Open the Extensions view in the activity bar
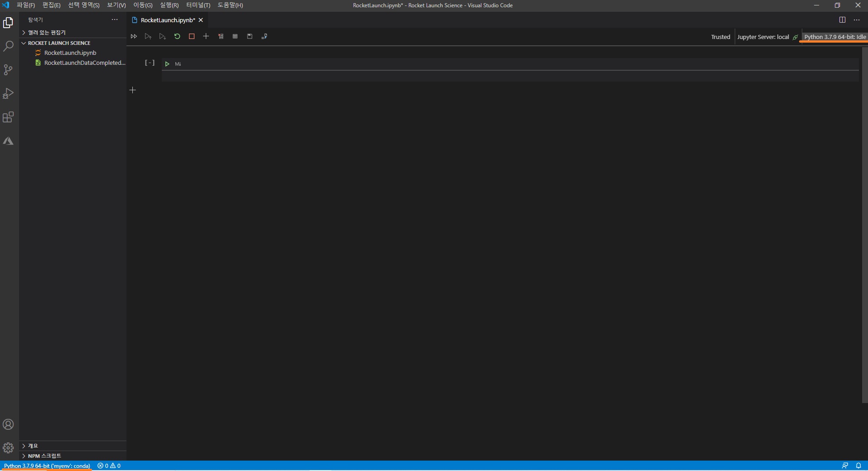The width and height of the screenshot is (868, 471). pyautogui.click(x=8, y=117)
